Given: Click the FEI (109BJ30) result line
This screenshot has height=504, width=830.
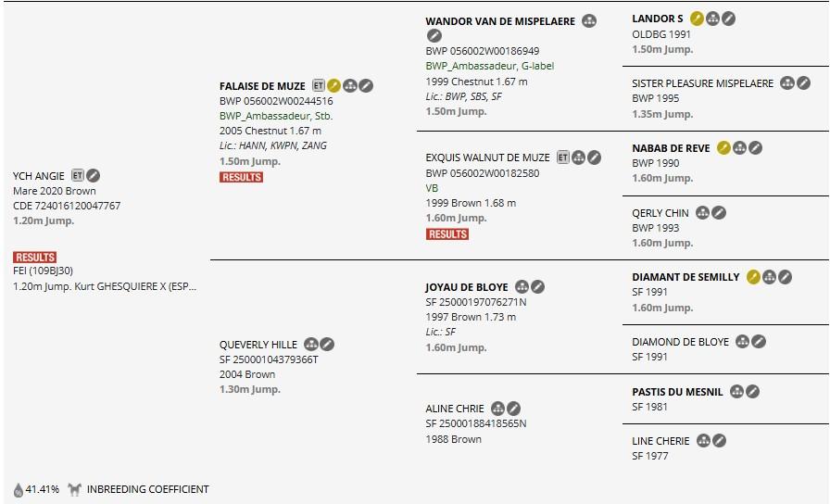Looking at the screenshot, I should tap(43, 271).
